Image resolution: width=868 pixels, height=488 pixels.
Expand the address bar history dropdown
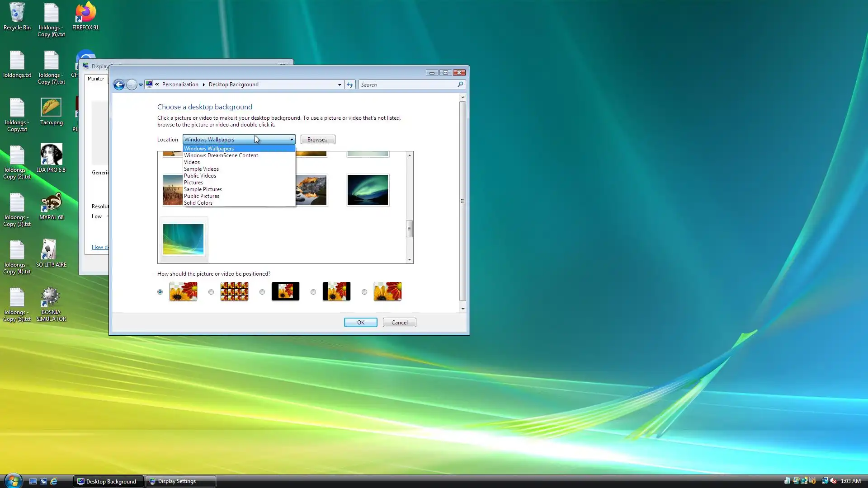[x=340, y=84]
